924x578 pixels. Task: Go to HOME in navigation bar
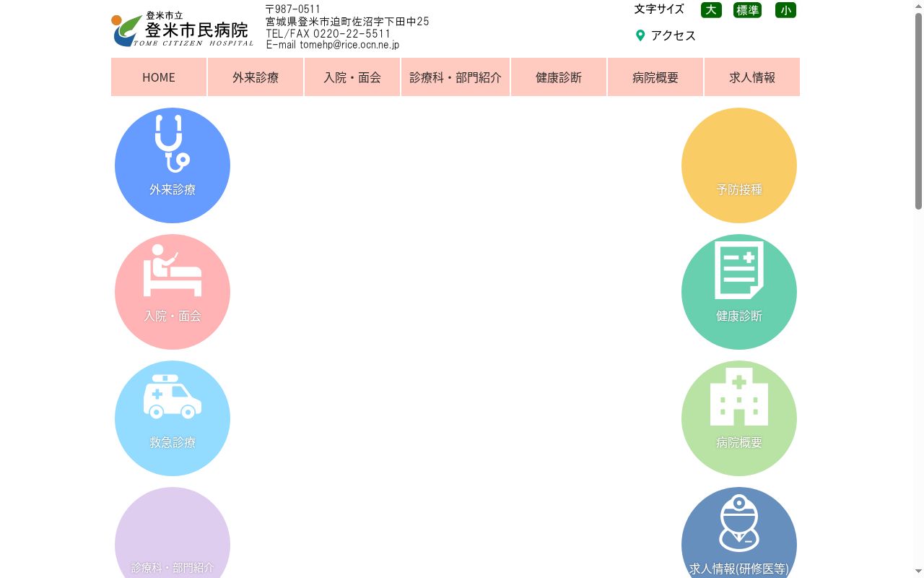[x=159, y=77]
